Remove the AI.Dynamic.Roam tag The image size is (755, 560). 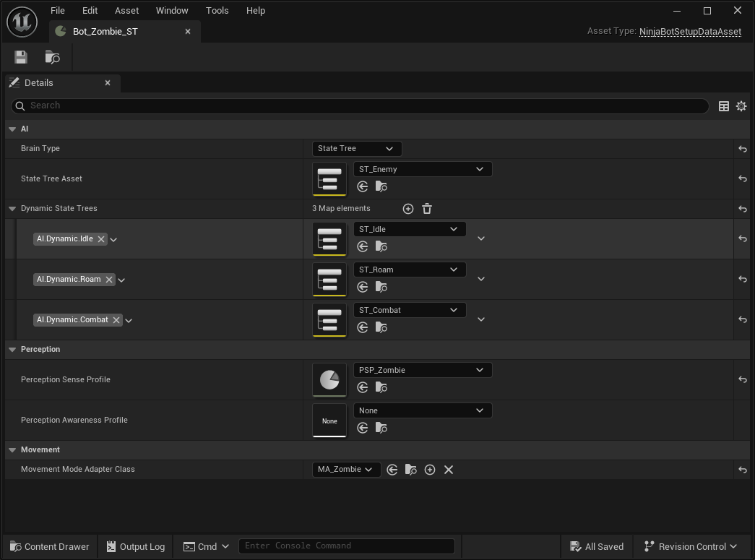click(x=109, y=279)
